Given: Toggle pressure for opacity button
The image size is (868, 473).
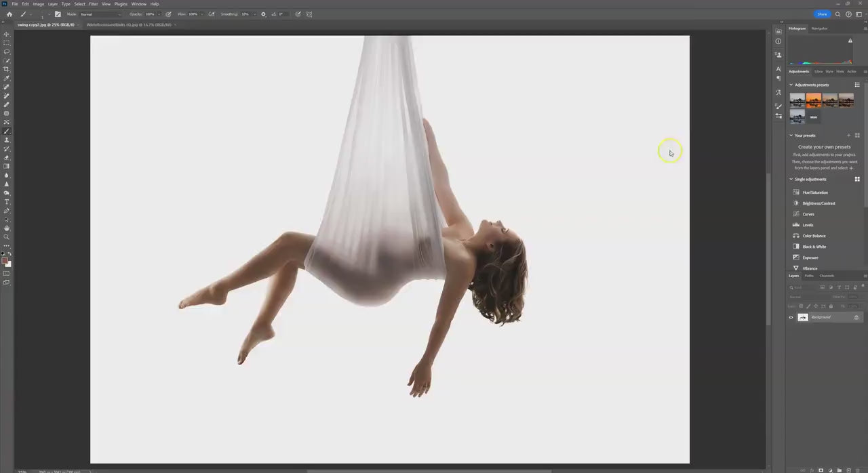Looking at the screenshot, I should tap(168, 14).
